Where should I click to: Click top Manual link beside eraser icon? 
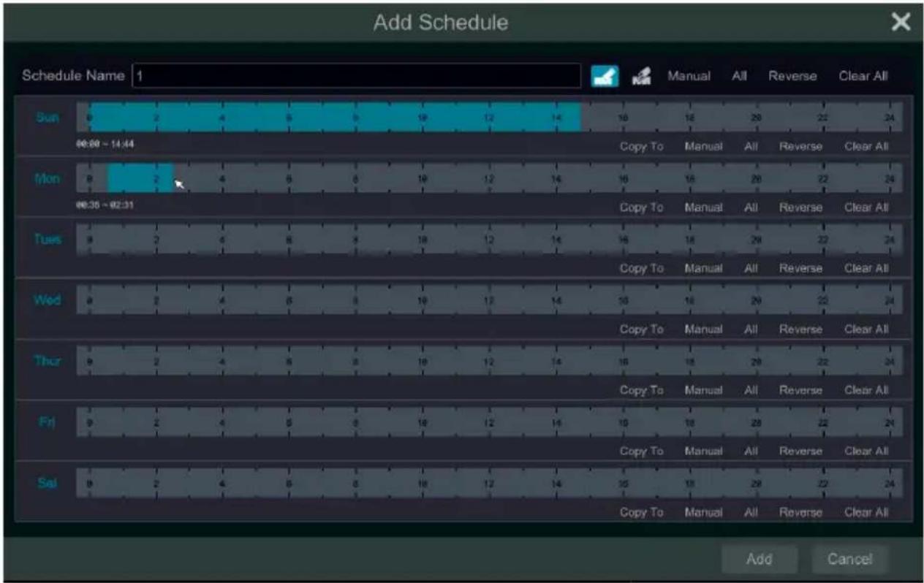[x=689, y=76]
